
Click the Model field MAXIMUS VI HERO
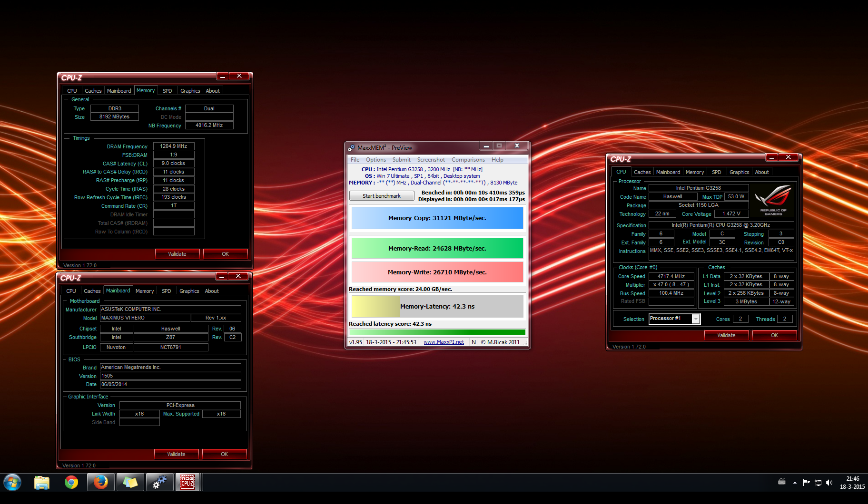point(145,318)
